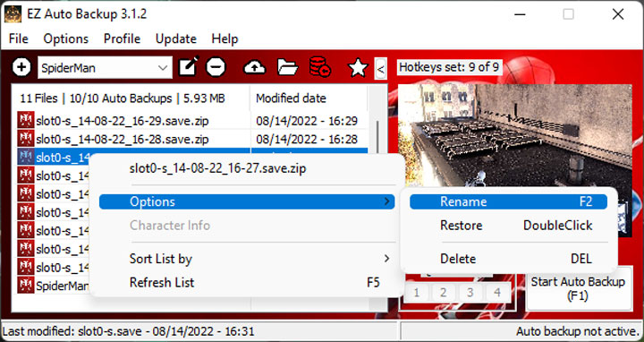
Task: Open the Help menu
Action: 225,38
